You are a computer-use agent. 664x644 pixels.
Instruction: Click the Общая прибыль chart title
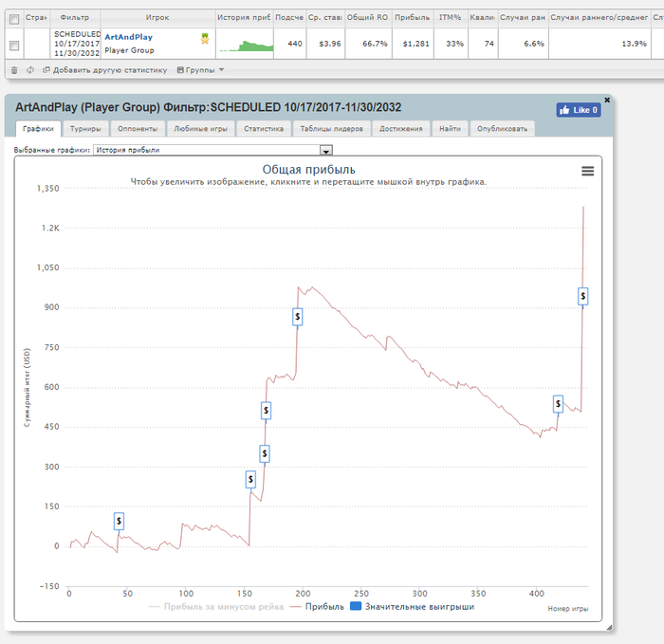tap(308, 170)
